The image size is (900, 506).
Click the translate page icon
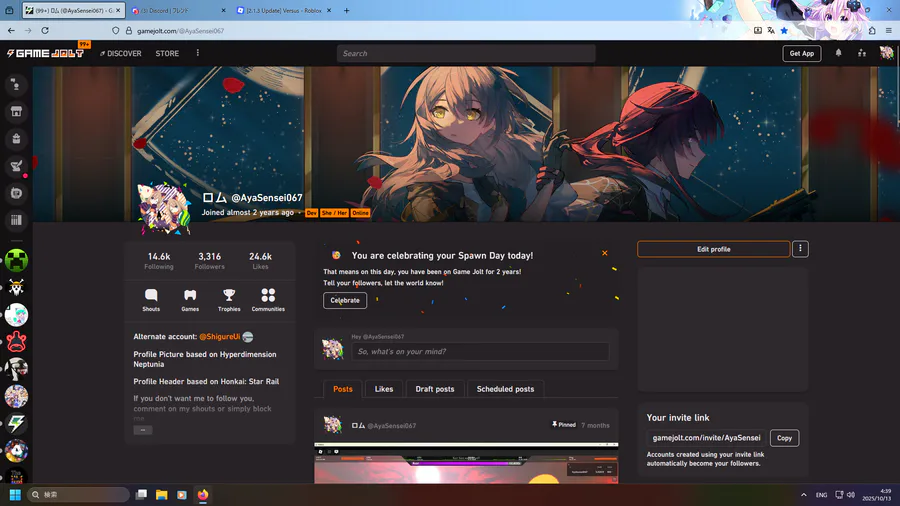pos(771,30)
